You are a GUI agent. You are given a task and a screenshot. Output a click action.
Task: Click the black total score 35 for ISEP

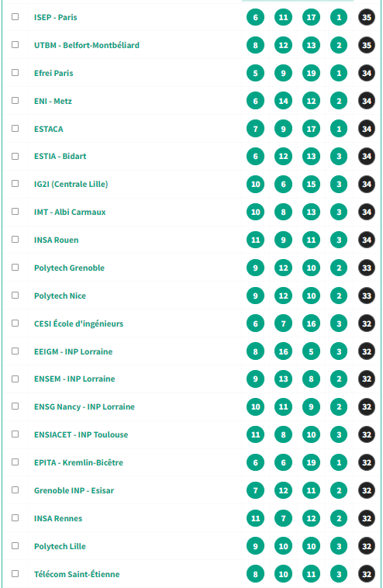point(367,17)
